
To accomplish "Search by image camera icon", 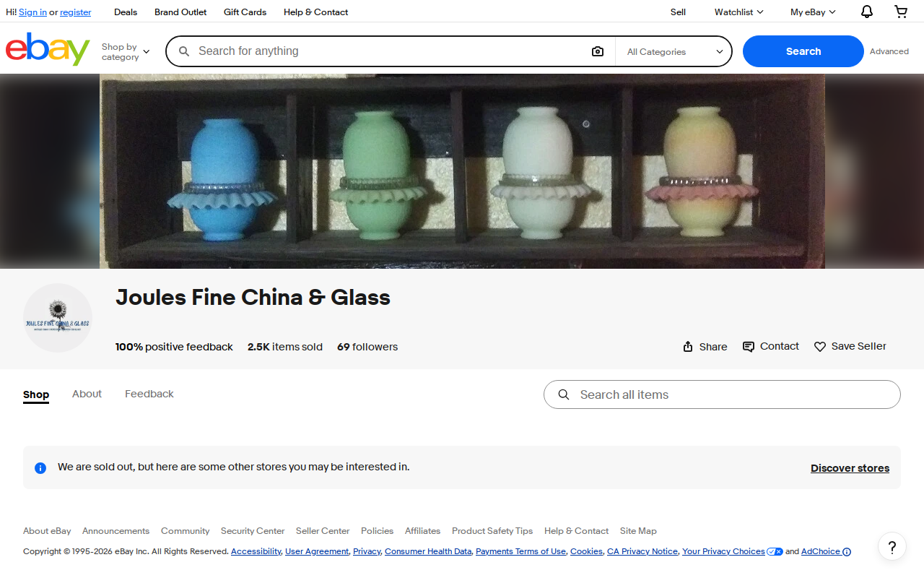I will [598, 51].
